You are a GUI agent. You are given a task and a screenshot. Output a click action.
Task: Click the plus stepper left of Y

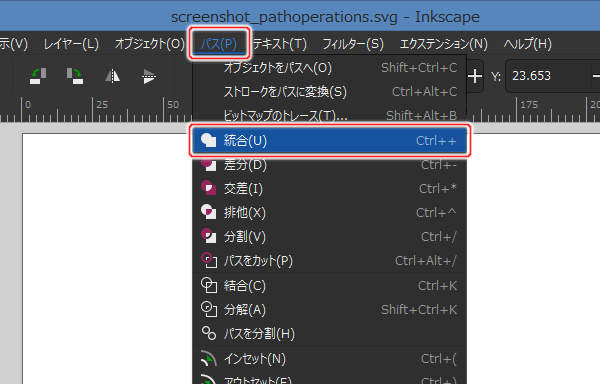[x=475, y=76]
